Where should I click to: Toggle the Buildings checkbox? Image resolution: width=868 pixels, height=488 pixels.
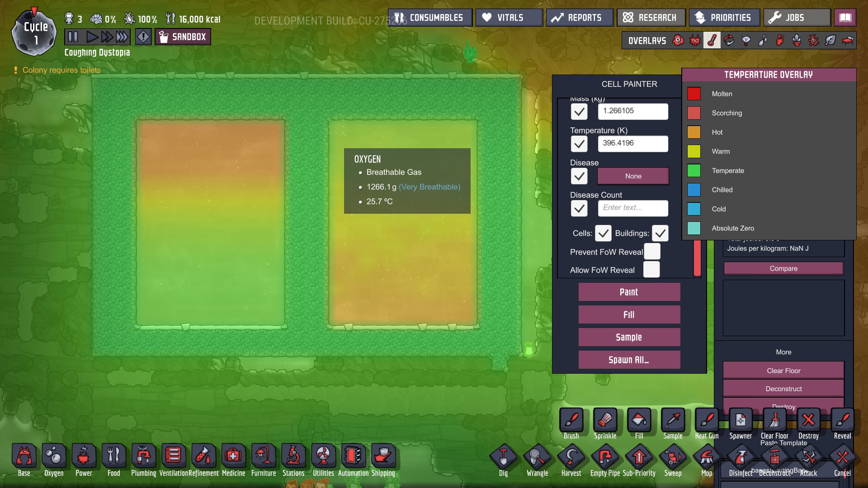(x=660, y=233)
